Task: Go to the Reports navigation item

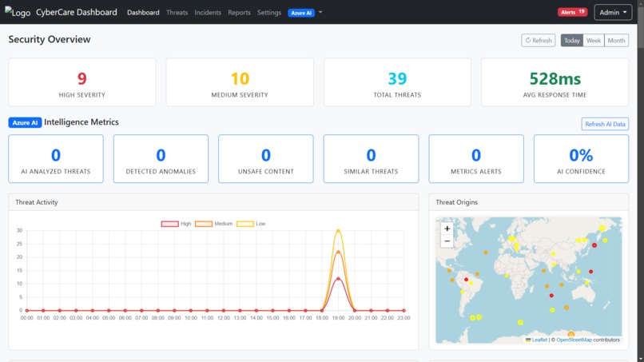Action: pyautogui.click(x=239, y=12)
